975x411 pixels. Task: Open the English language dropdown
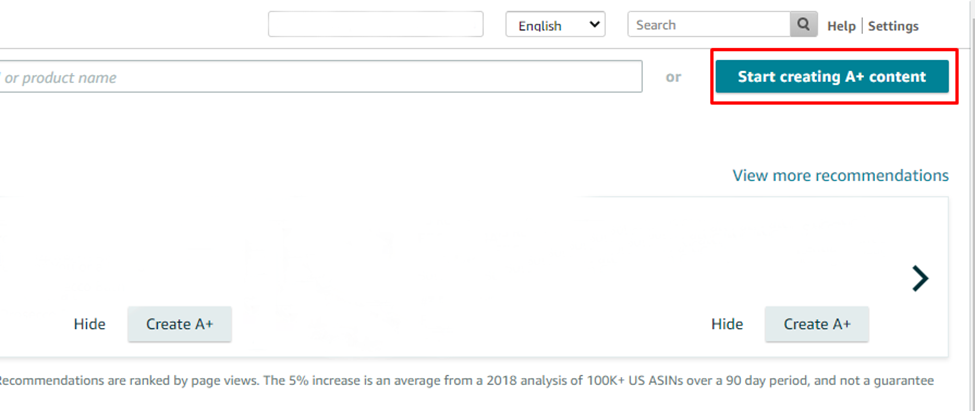[555, 24]
